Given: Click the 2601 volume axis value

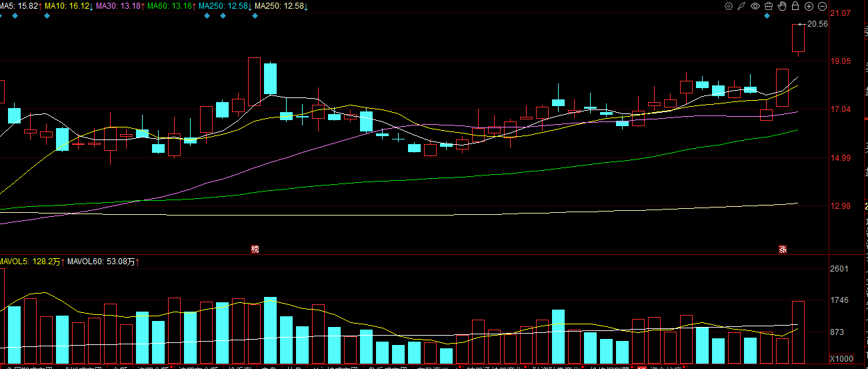Looking at the screenshot, I should coord(839,268).
